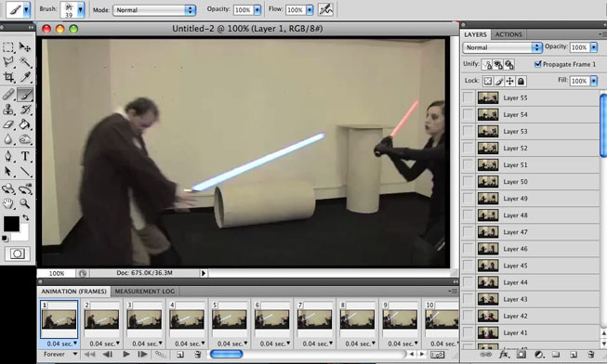Uncheck Propagate Frame 1 checkbox

(x=537, y=64)
